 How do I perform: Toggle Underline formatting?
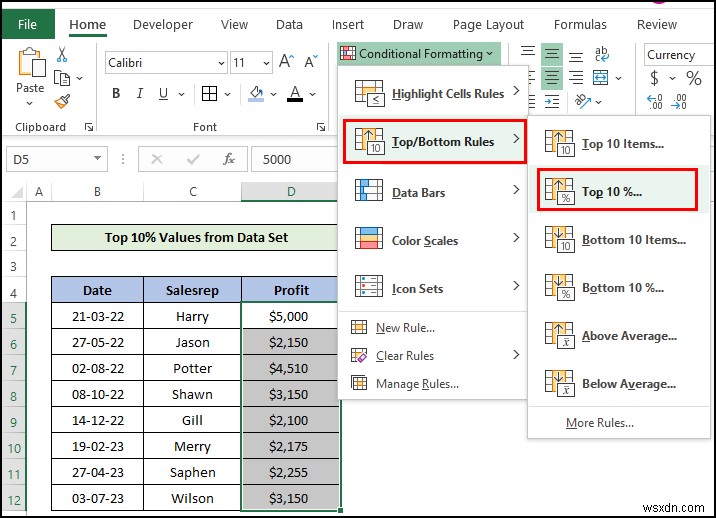(x=163, y=94)
